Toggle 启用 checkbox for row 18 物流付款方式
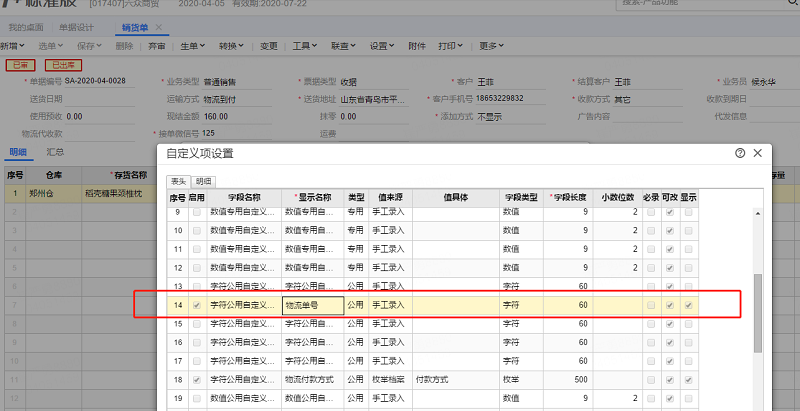Viewport: 800px width, 411px height. pyautogui.click(x=196, y=380)
